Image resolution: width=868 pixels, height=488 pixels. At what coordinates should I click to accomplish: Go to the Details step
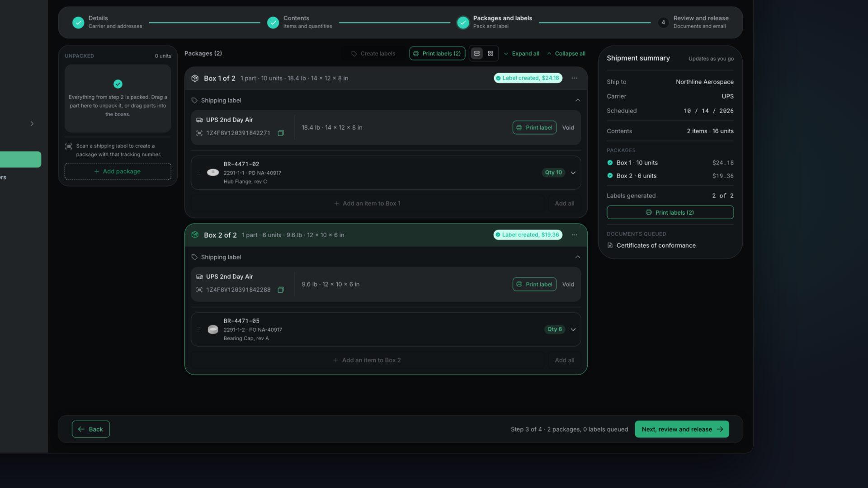[x=108, y=22]
